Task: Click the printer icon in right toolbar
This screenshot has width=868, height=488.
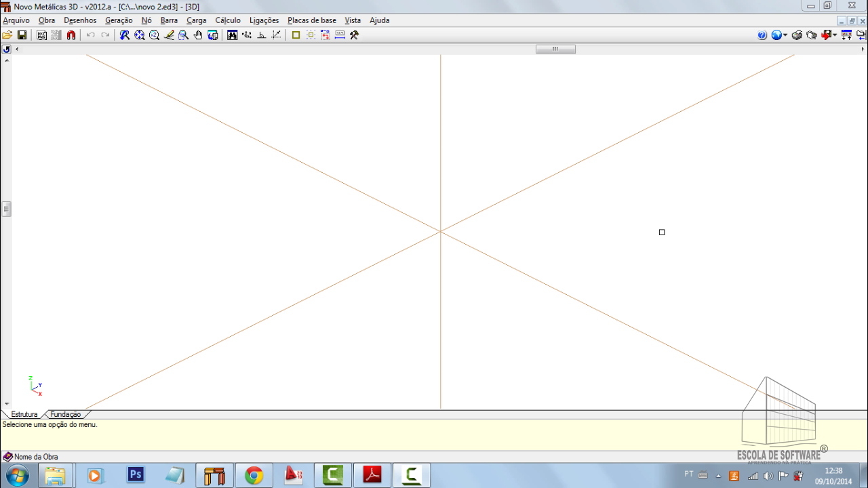Action: [797, 35]
